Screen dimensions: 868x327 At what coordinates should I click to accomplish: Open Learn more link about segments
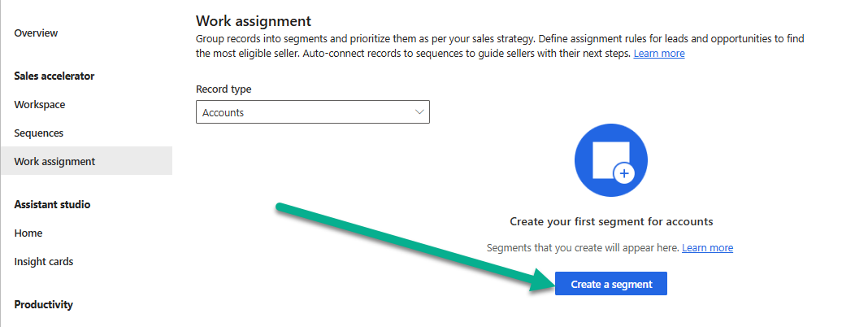pos(707,247)
